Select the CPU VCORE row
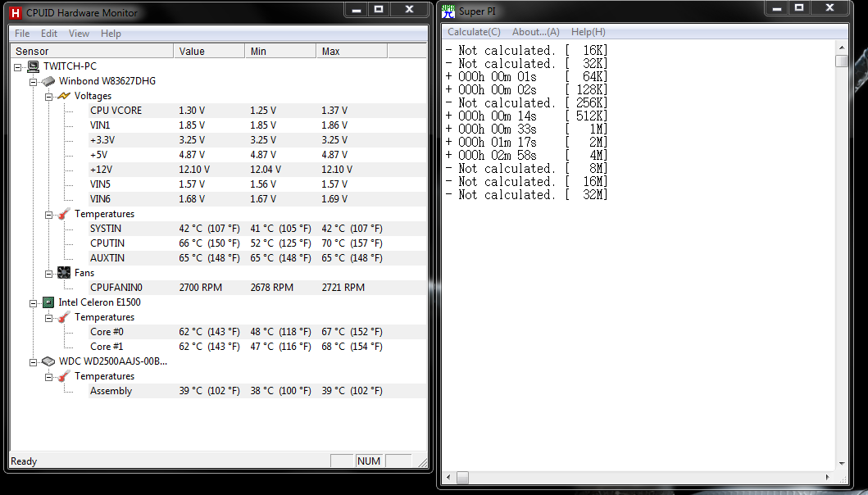868x495 pixels. [x=257, y=111]
